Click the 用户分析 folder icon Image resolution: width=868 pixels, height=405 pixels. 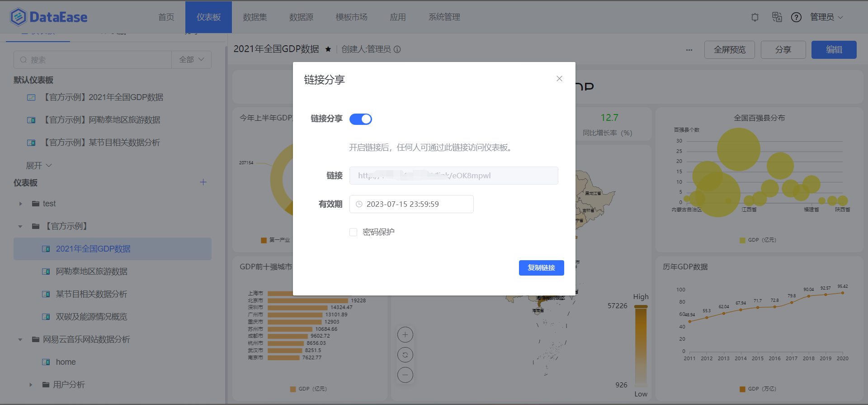46,385
